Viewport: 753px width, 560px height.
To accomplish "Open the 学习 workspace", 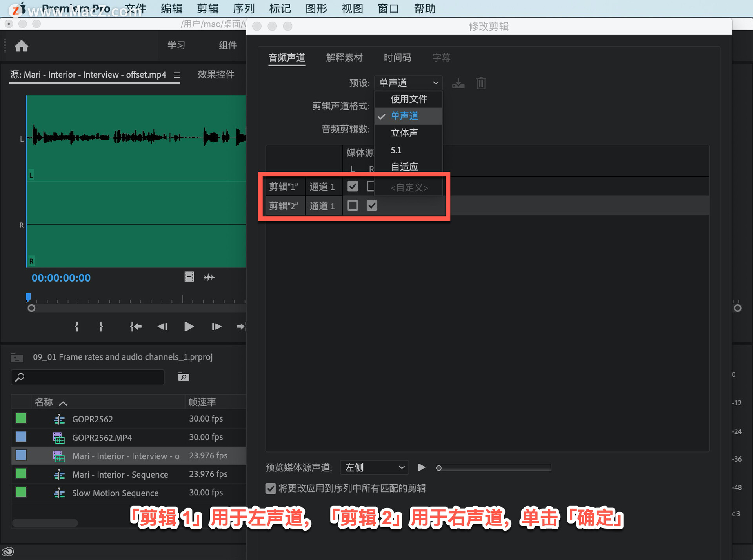I will [x=176, y=45].
